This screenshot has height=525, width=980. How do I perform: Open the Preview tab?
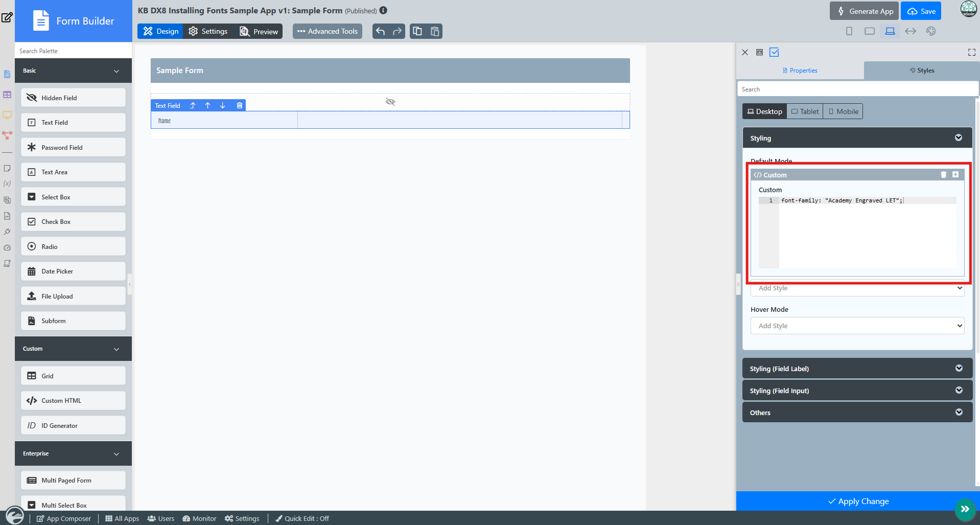259,31
